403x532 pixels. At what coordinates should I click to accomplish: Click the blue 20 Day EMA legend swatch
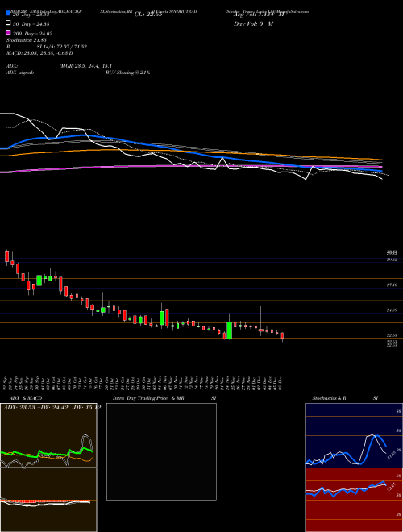[x=9, y=13]
